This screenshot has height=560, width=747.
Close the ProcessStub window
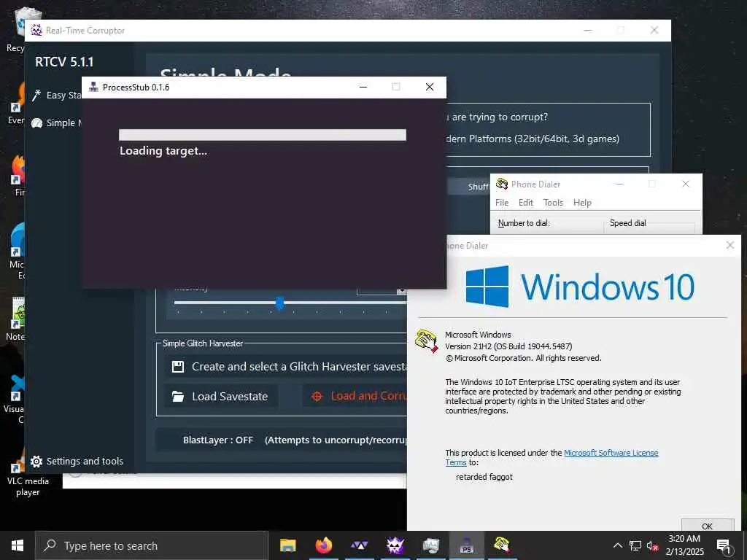tap(429, 87)
